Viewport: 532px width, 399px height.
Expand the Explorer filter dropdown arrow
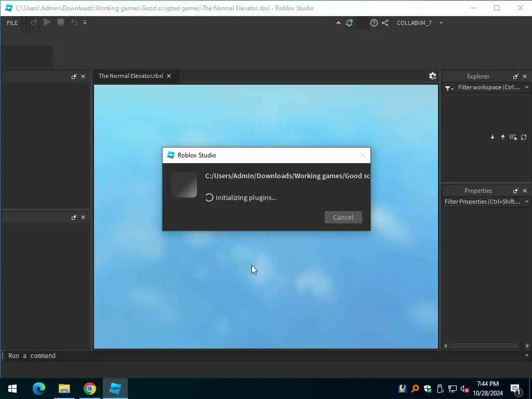click(x=527, y=87)
